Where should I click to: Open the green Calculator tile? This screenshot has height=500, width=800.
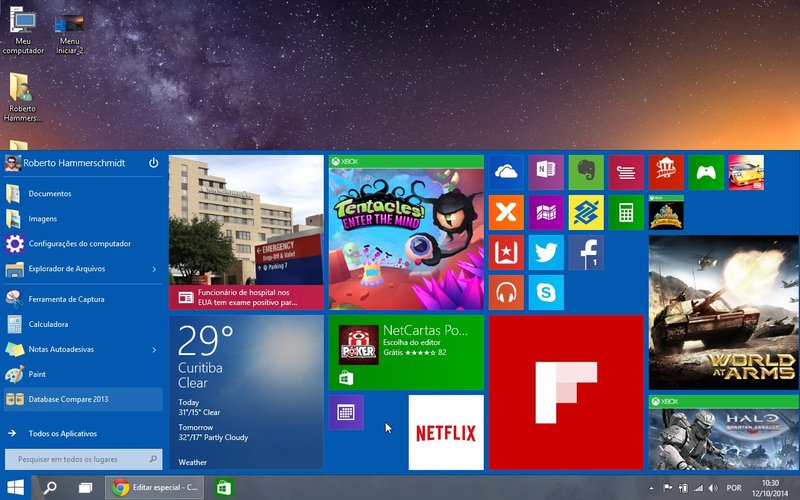(x=626, y=212)
